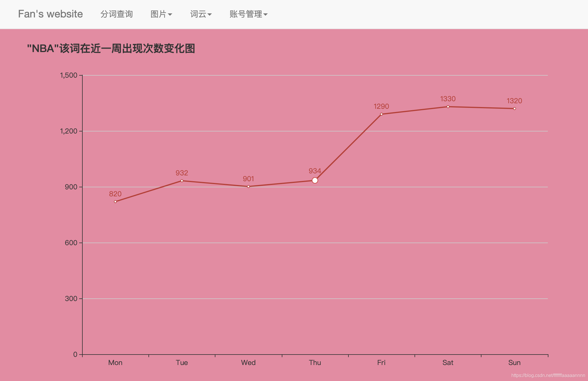Click the 1330 value label
The image size is (588, 381).
tap(448, 99)
